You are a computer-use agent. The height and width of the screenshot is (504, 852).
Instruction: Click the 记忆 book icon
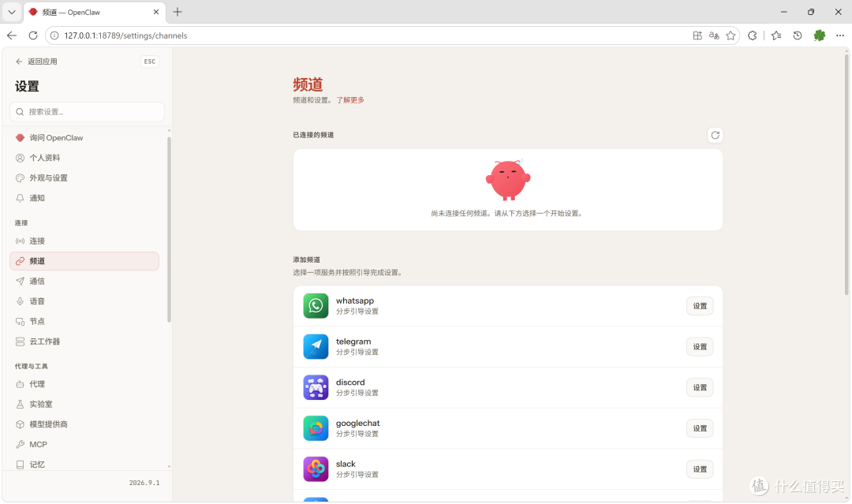pos(20,465)
